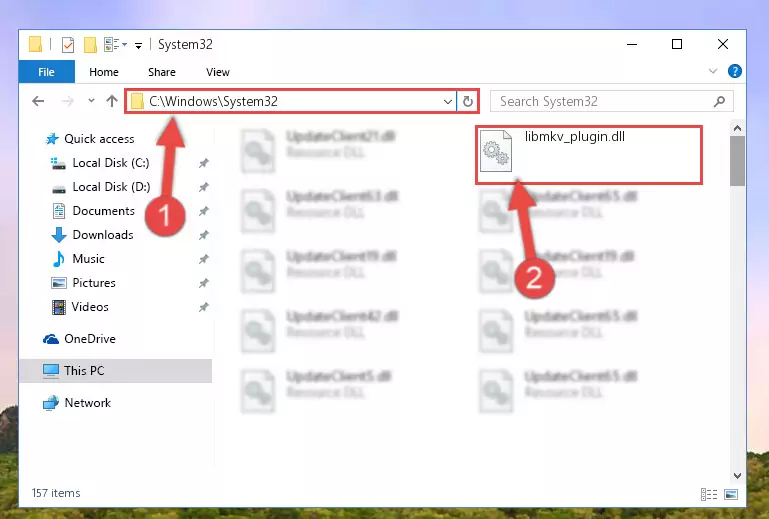The height and width of the screenshot is (519, 769).
Task: Click the Search System32 field
Action: pyautogui.click(x=612, y=102)
